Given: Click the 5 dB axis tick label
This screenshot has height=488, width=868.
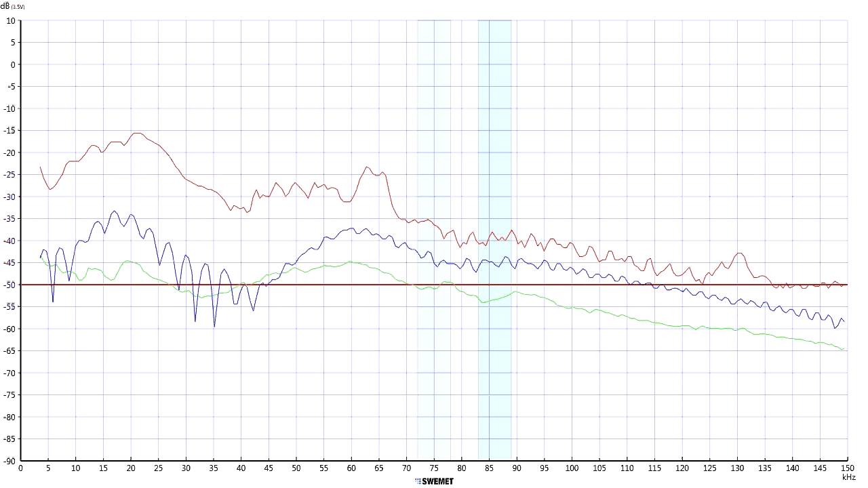Looking at the screenshot, I should point(14,42).
